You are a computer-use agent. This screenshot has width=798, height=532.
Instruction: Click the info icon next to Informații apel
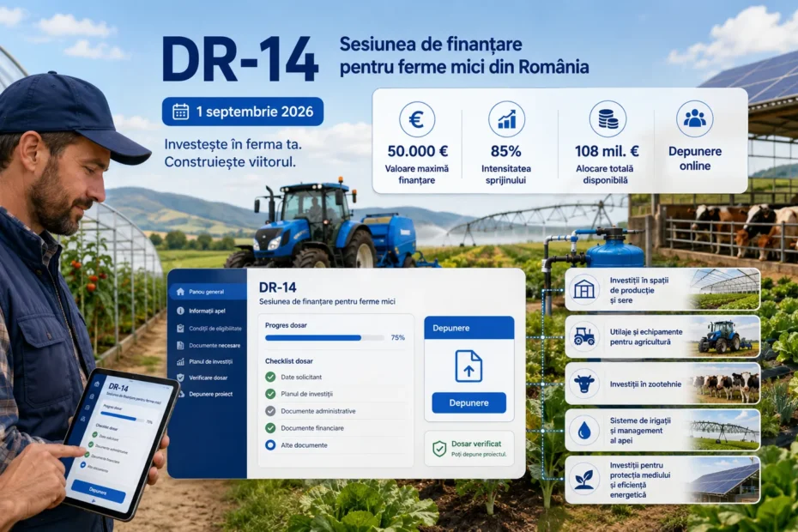coord(180,311)
